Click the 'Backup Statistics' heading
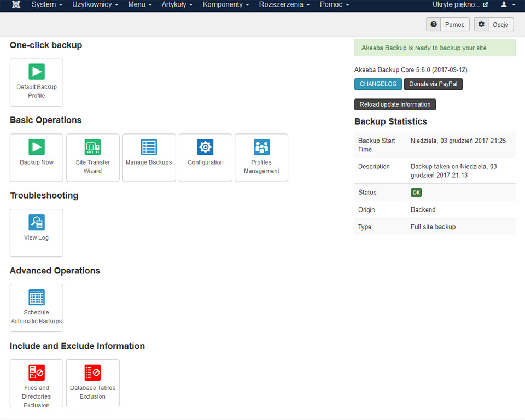The image size is (525, 420). click(390, 121)
